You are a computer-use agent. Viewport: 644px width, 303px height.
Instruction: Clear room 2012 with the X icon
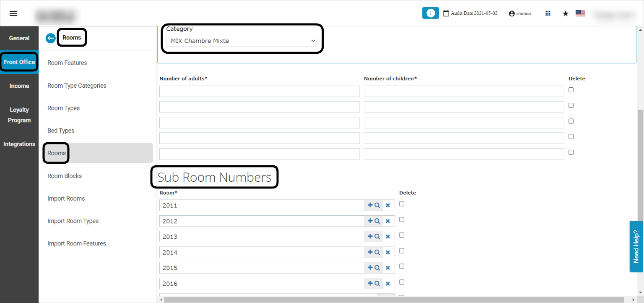(388, 221)
